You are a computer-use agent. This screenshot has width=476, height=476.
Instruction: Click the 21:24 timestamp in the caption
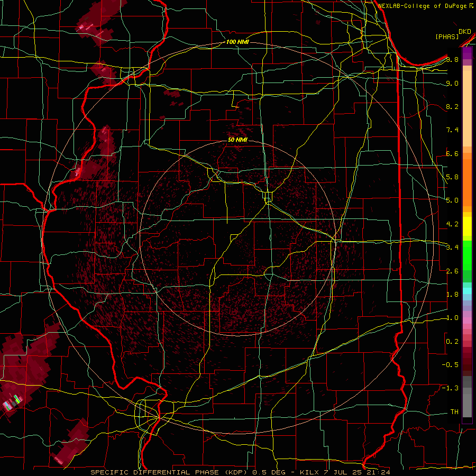(x=379, y=472)
